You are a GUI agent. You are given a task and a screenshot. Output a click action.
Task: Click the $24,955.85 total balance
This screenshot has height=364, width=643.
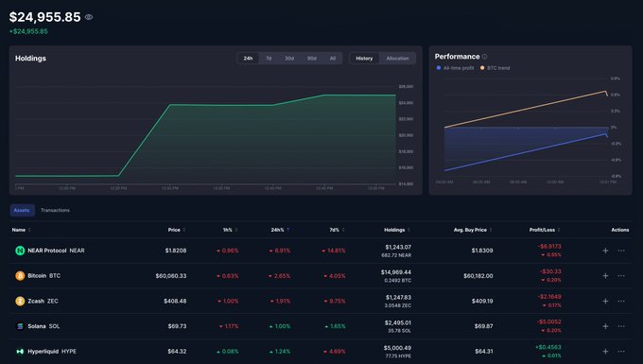(x=45, y=17)
